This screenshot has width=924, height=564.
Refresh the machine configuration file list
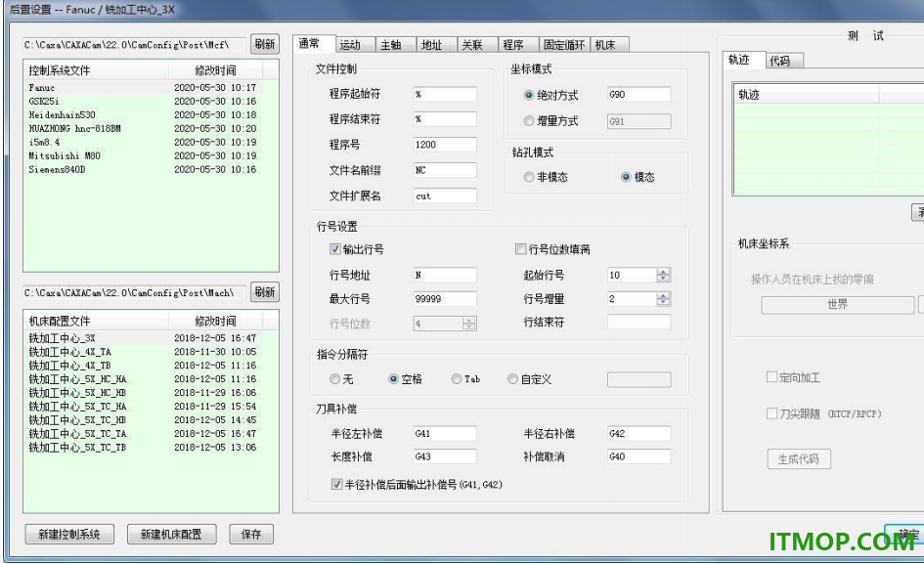pyautogui.click(x=265, y=292)
